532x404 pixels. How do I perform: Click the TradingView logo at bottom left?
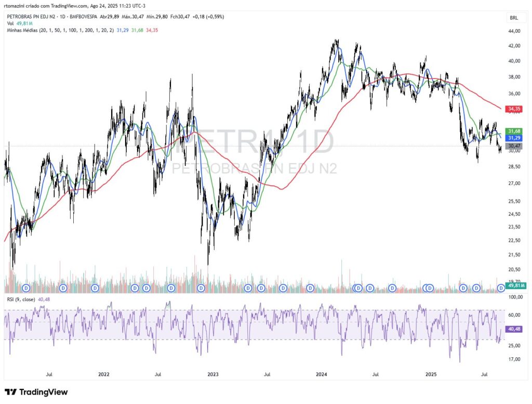click(36, 392)
